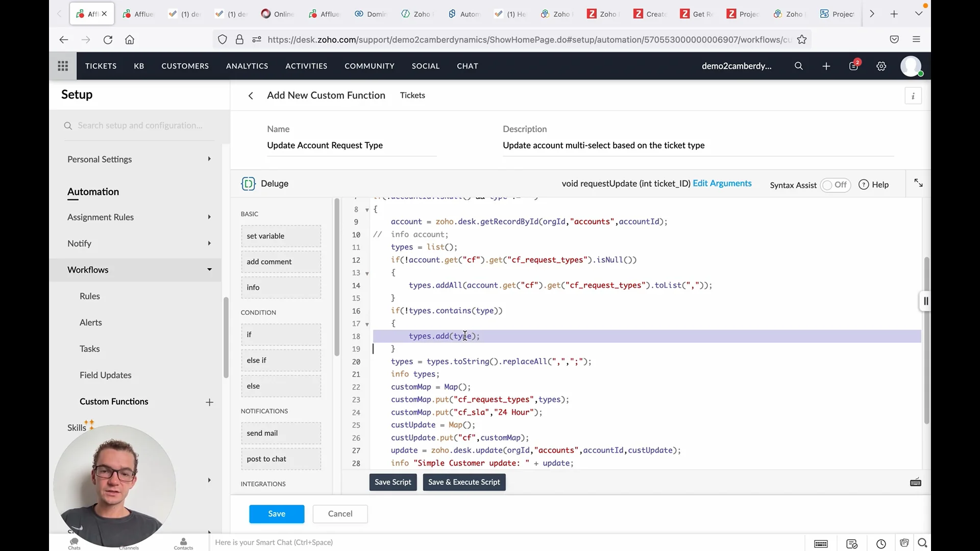Add new custom function plus icon
Viewport: 980px width, 551px height.
209,403
